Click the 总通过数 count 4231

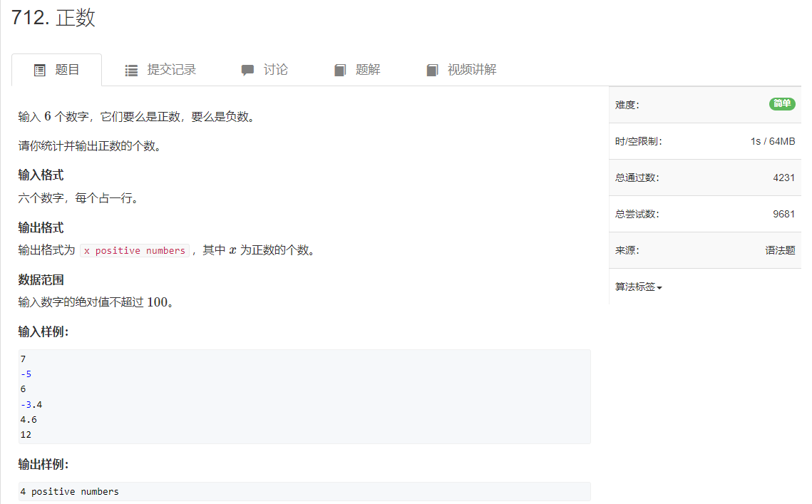click(x=785, y=177)
